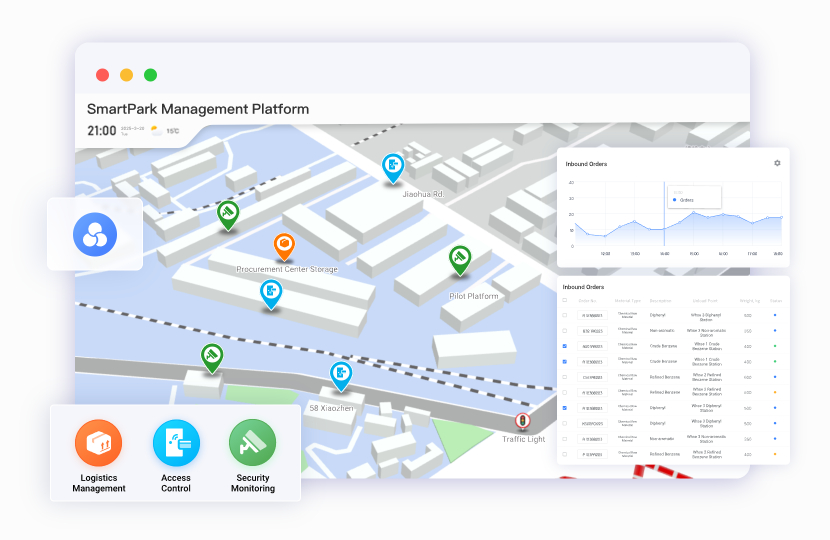Click the blue access marker near Jiaohua Rd
The width and height of the screenshot is (830, 540).
click(393, 167)
